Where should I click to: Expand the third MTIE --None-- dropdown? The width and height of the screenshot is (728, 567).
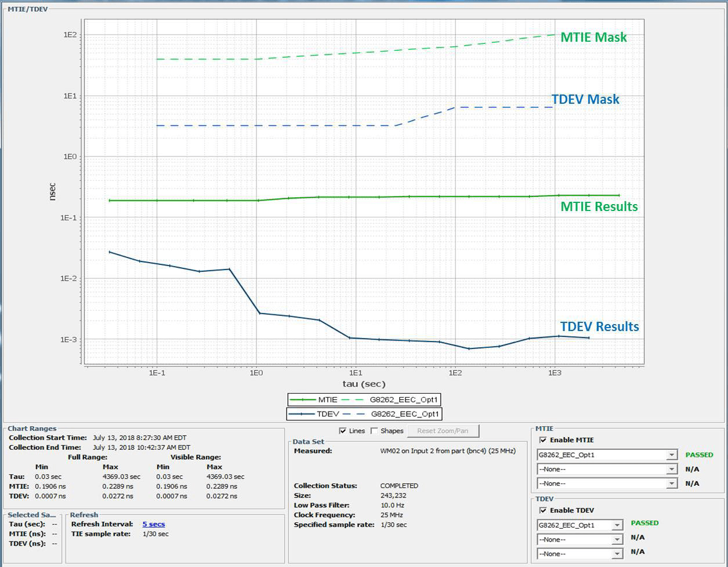coord(671,484)
